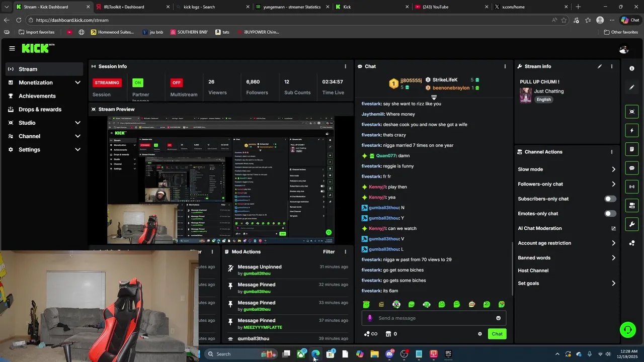Expand Studio sidebar section
The width and height of the screenshot is (644, 362).
[77, 123]
